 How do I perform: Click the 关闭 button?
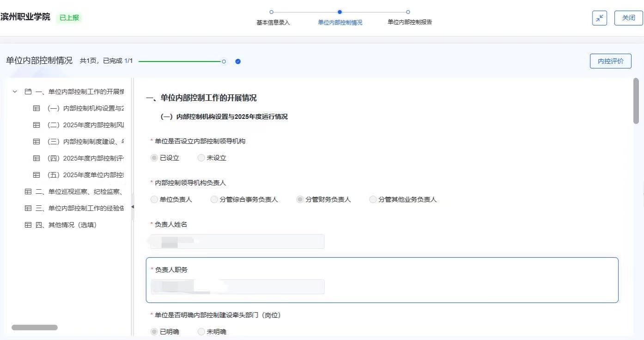pyautogui.click(x=628, y=18)
